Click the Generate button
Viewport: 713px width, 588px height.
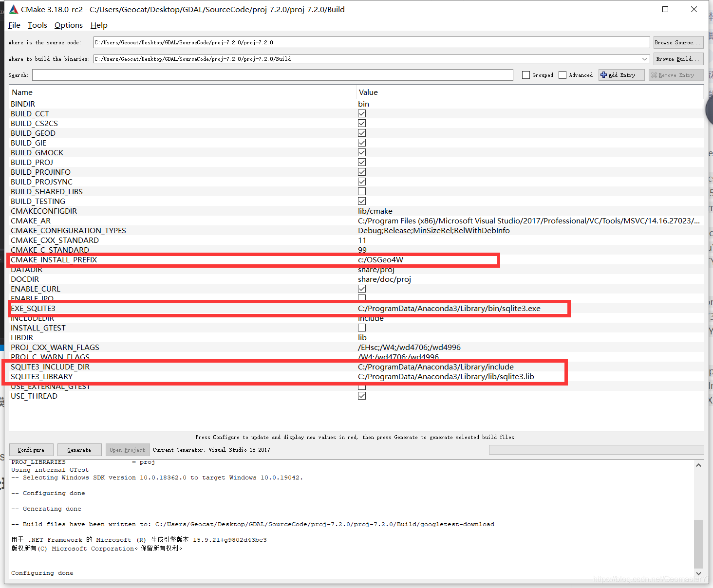tap(79, 450)
